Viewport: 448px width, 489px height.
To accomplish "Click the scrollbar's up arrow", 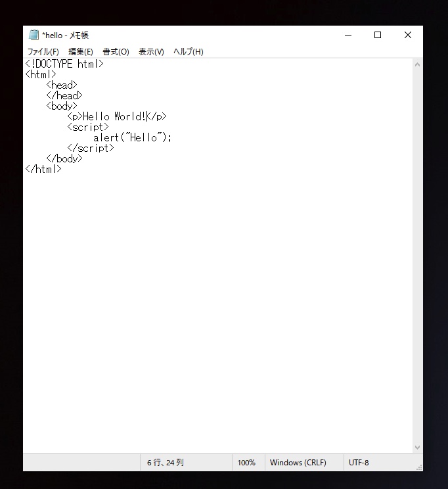I will point(418,64).
